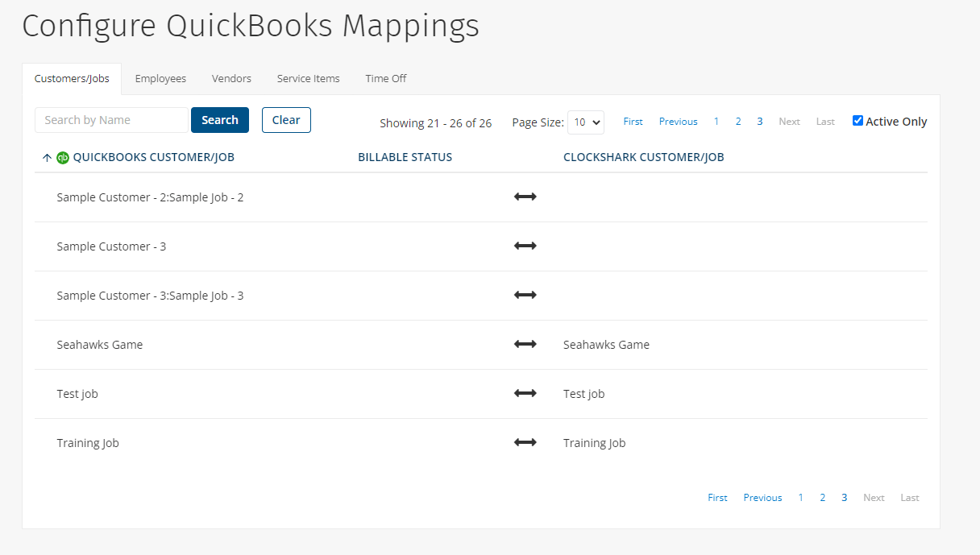
Task: Click the QuickBooks 'Training Job' entry
Action: pos(88,443)
